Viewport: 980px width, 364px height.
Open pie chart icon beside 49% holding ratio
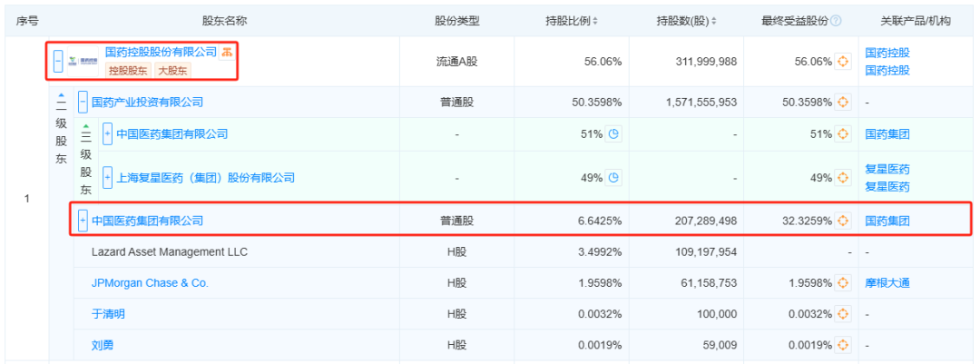pyautogui.click(x=613, y=178)
